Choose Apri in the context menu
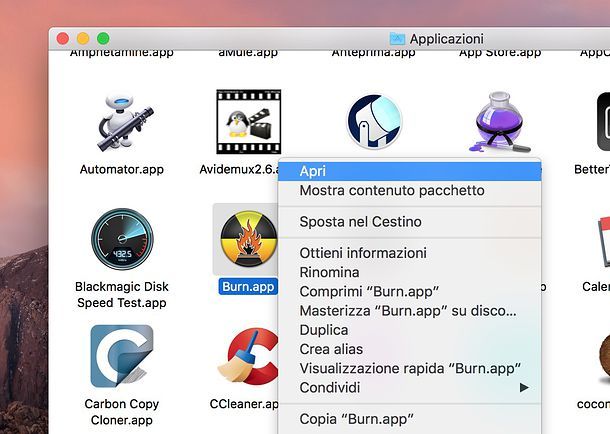This screenshot has width=610, height=434. 410,171
